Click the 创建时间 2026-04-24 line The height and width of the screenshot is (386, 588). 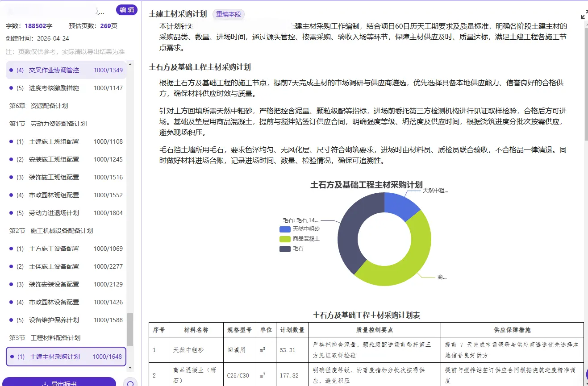pyautogui.click(x=38, y=38)
